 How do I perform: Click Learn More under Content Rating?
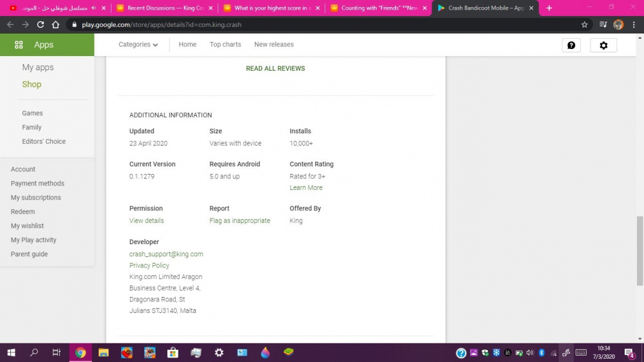pos(306,188)
